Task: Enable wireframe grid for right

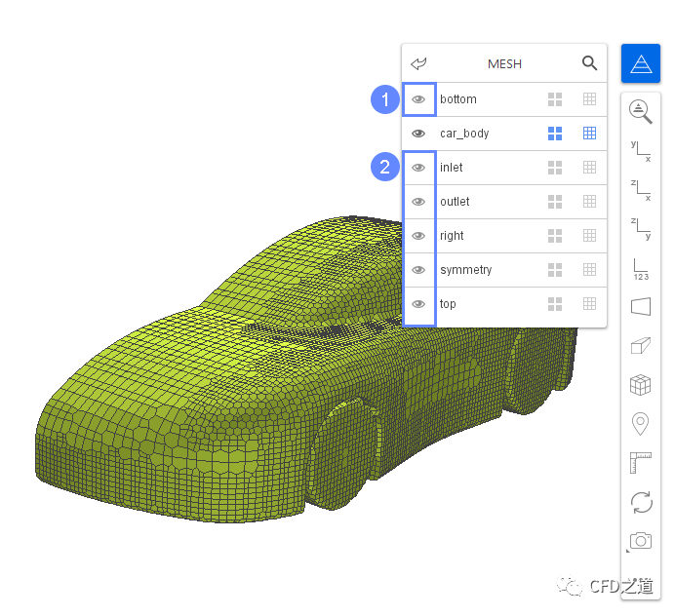Action: 589,236
